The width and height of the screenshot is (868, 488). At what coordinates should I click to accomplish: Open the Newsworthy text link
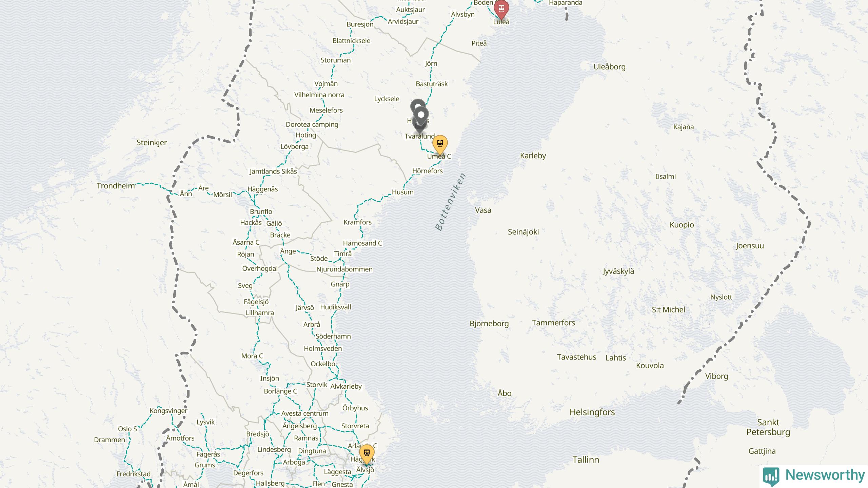click(825, 475)
